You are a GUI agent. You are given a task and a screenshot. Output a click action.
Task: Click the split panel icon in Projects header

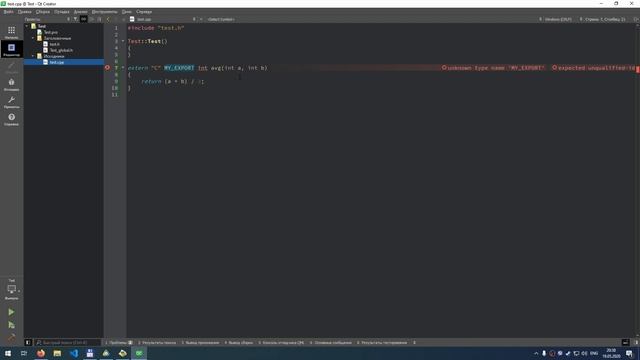click(x=91, y=19)
